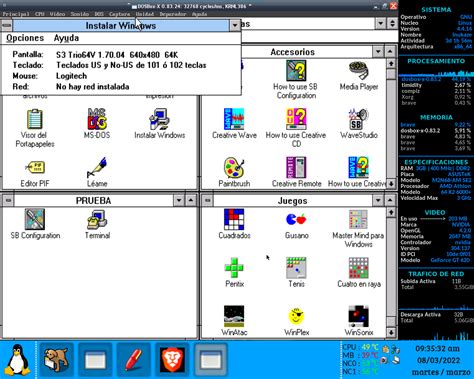Open Visor del Portapapeles icon
The image size is (474, 379).
pos(35,119)
